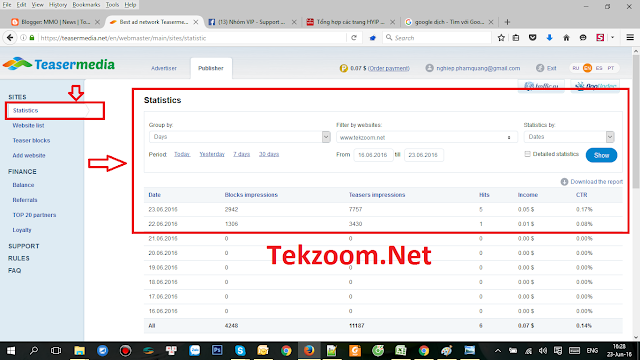The height and width of the screenshot is (360, 640).
Task: Bookmark this page with the star icon
Action: 501,38
